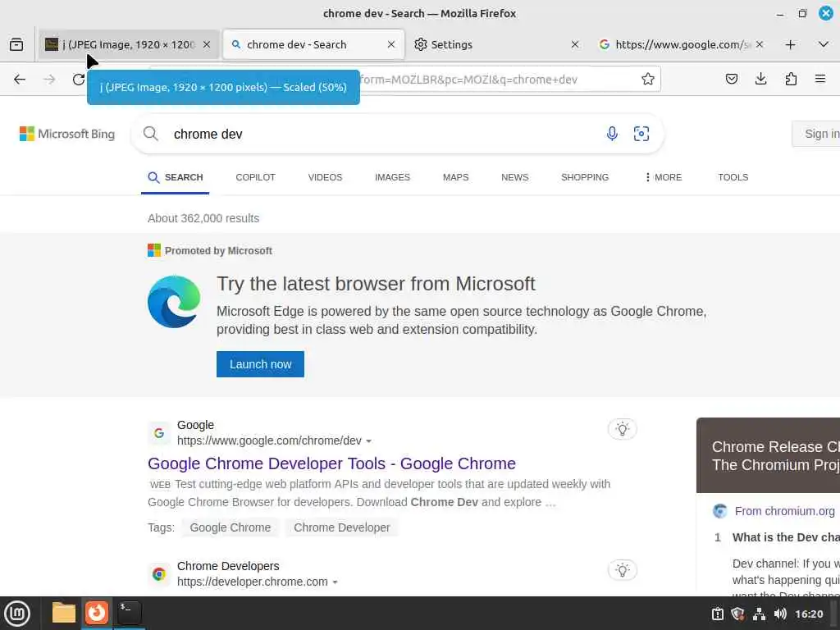Click the Launch now button

[x=260, y=364]
